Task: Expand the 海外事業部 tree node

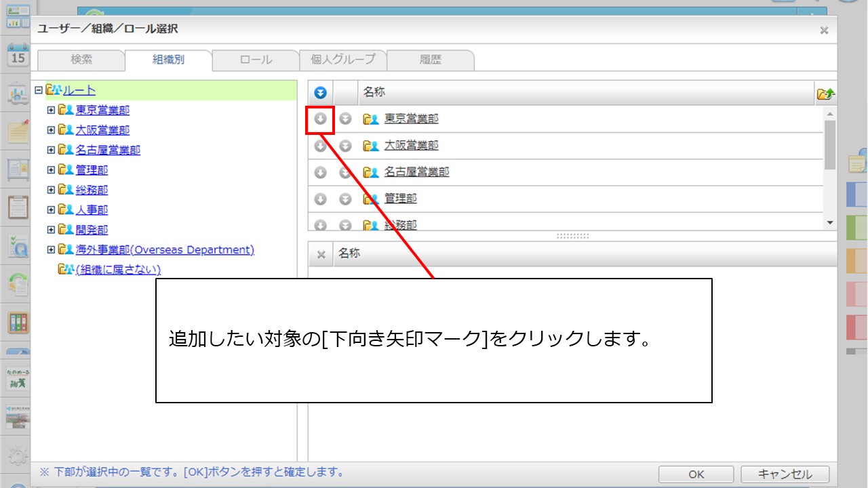Action: click(x=51, y=249)
